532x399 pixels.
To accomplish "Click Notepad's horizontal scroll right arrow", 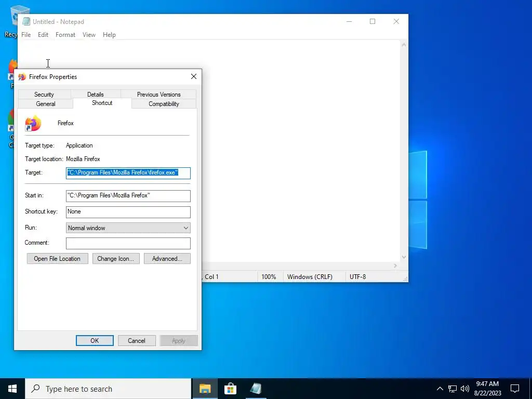I will [x=395, y=266].
